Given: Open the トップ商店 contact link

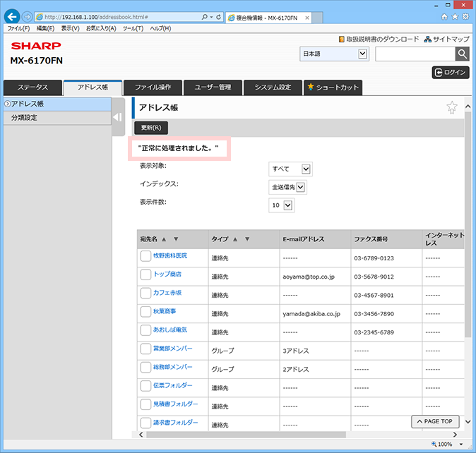Looking at the screenshot, I should pyautogui.click(x=167, y=274).
